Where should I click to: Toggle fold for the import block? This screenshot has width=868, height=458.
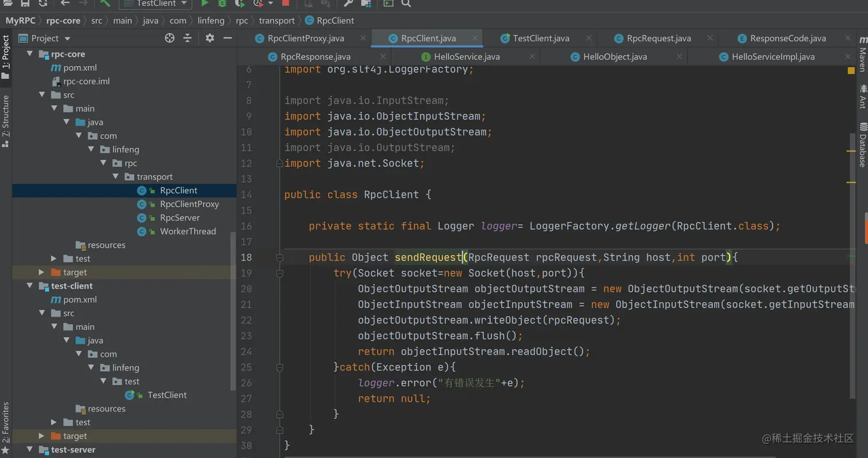(280, 163)
